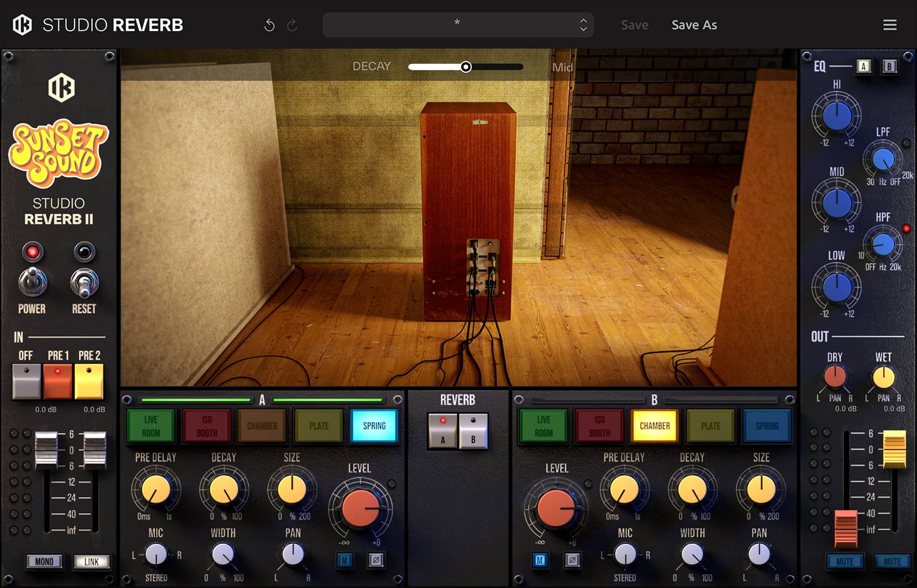This screenshot has height=588, width=917.
Task: Enable mono M button on reverb B
Action: pyautogui.click(x=539, y=560)
